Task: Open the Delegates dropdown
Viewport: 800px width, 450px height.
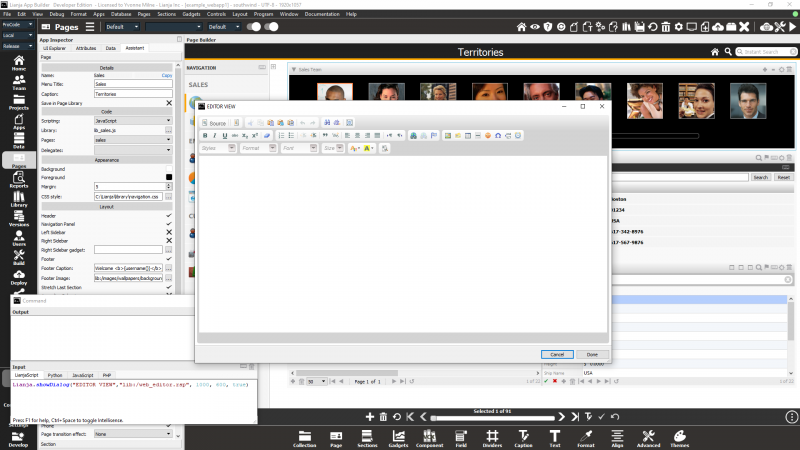Action: point(133,150)
